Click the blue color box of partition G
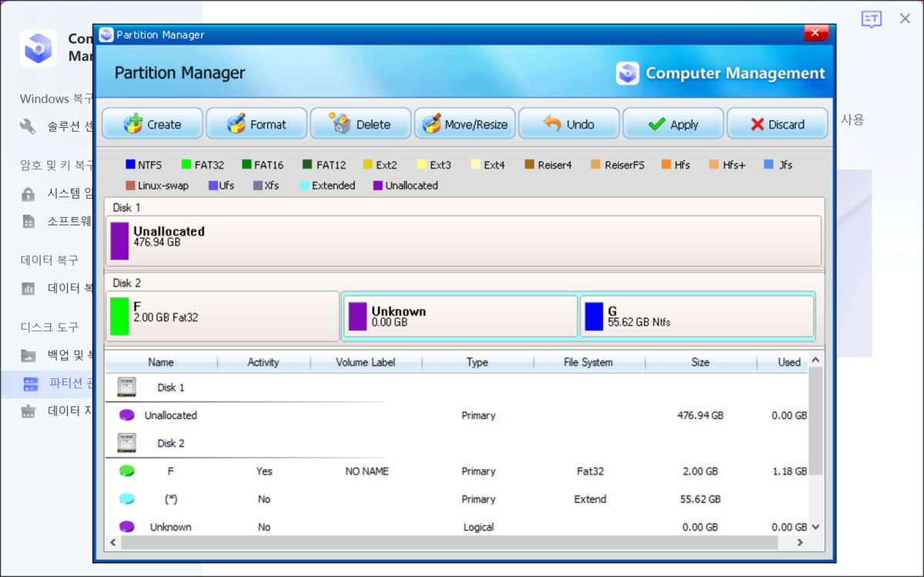This screenshot has height=577, width=924. [x=594, y=316]
